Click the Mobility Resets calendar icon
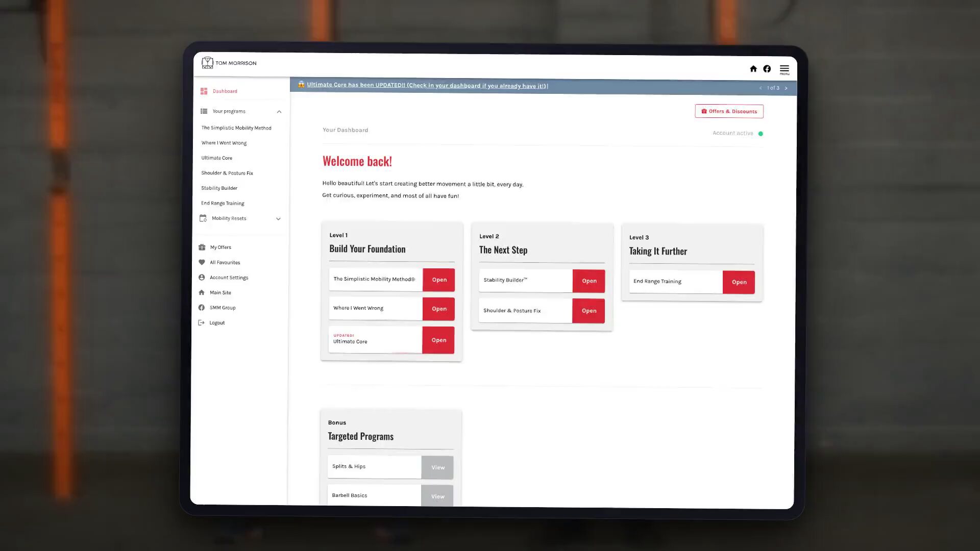The height and width of the screenshot is (551, 980). tap(203, 218)
